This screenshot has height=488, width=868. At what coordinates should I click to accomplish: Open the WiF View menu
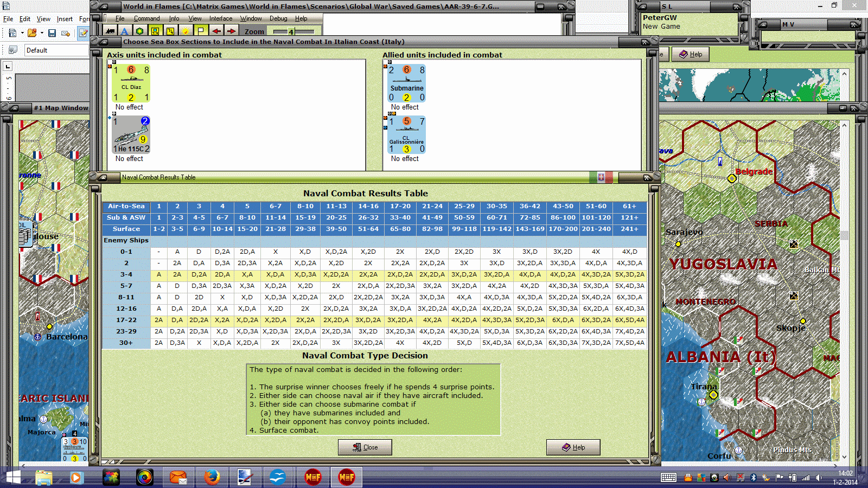coord(195,18)
